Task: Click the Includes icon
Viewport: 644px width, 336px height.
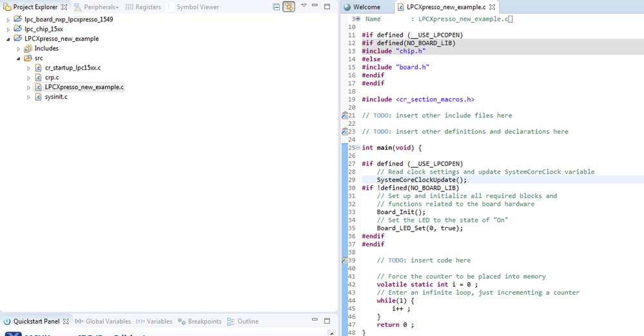Action: coord(28,48)
